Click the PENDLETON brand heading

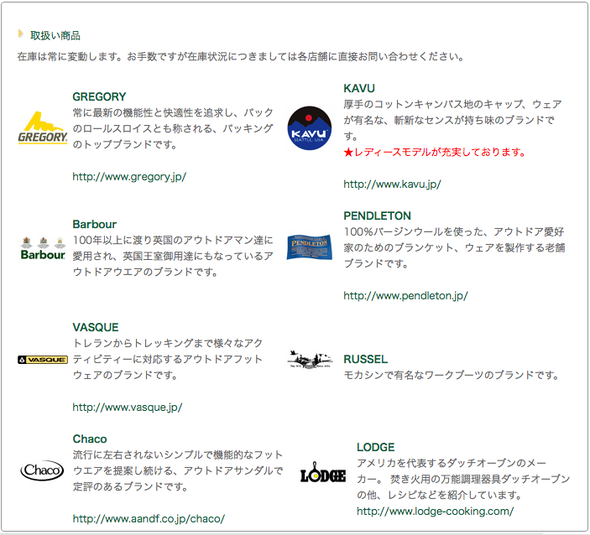pyautogui.click(x=377, y=216)
